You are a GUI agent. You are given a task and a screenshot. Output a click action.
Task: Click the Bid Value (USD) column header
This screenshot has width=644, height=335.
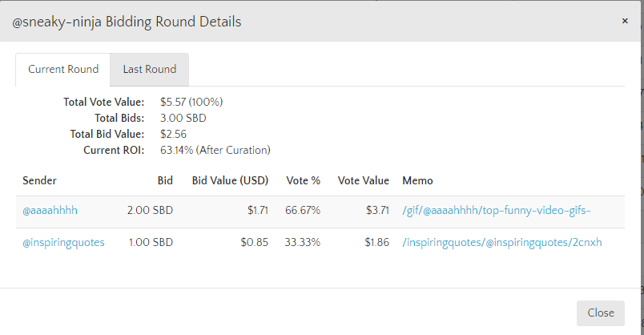point(230,180)
